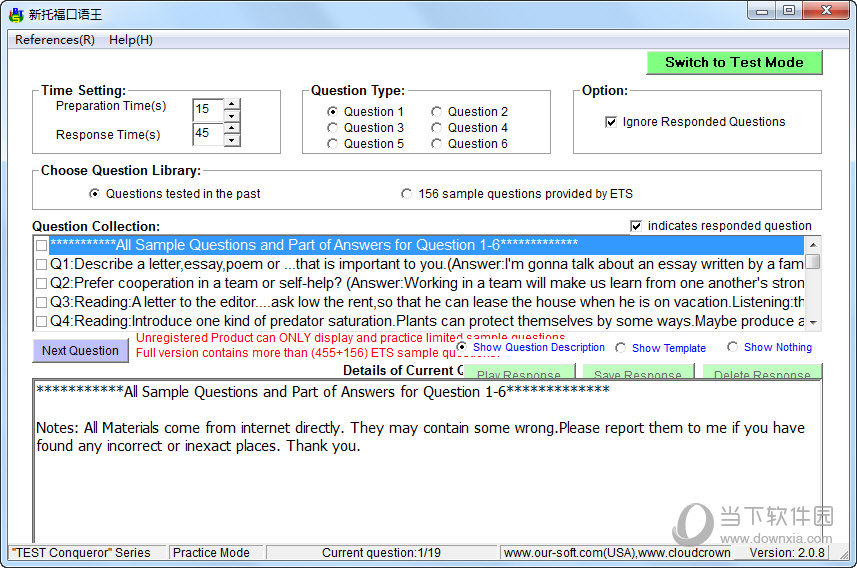Maximize the application window
Viewport: 857px width, 568px height.
pos(789,11)
